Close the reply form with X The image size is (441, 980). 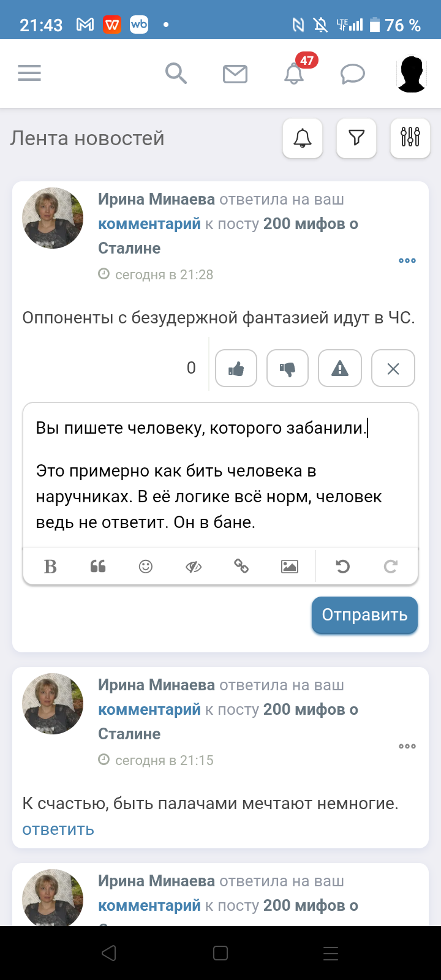point(393,369)
